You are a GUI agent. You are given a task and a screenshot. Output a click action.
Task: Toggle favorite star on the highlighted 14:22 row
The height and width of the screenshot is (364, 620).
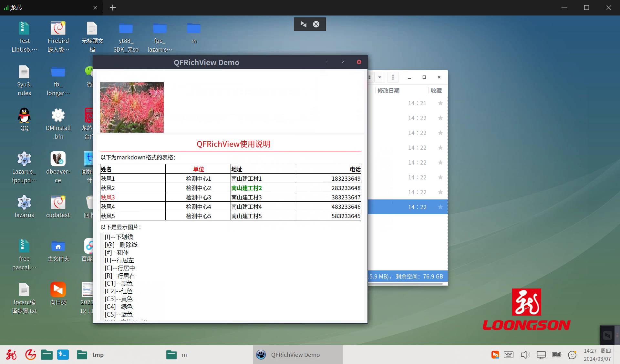(x=440, y=207)
